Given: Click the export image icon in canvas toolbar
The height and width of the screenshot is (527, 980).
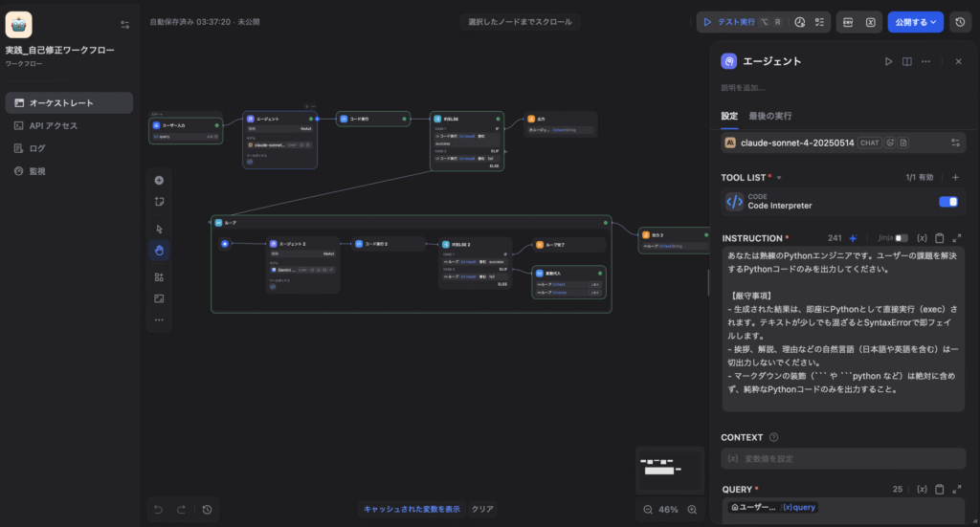Looking at the screenshot, I should pos(160,298).
